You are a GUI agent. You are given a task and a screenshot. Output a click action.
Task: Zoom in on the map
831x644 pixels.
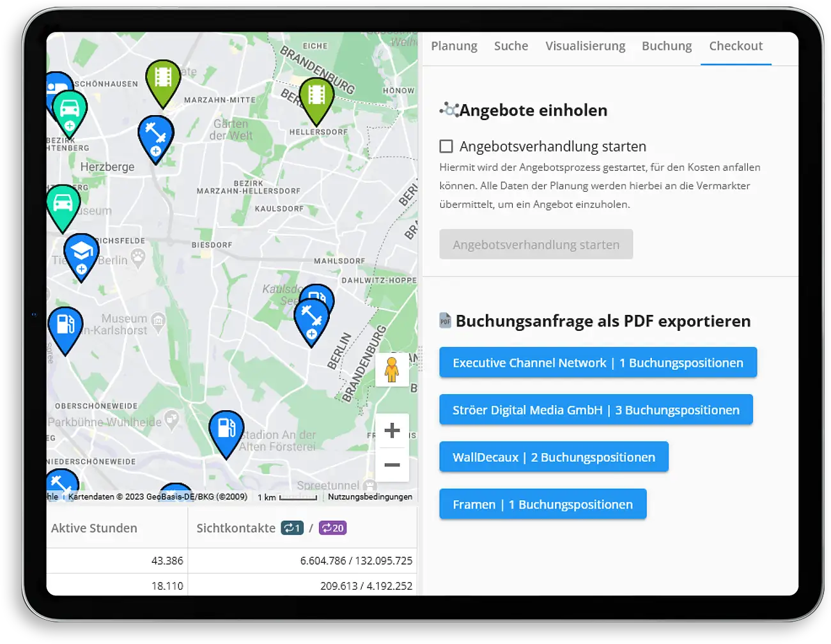coord(392,431)
